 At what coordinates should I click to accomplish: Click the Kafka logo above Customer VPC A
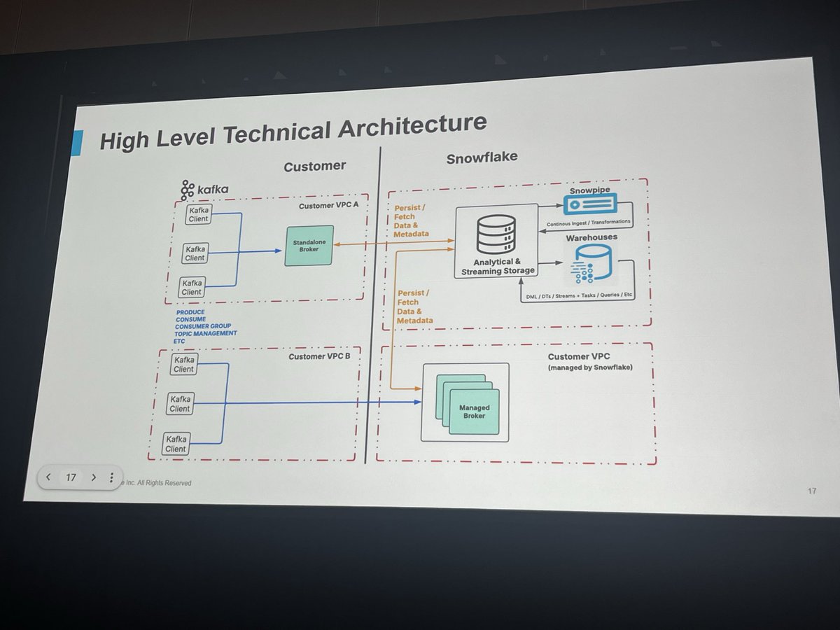(204, 190)
